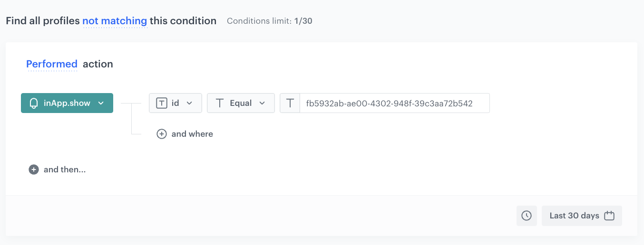Click the calendar icon in the date range

pyautogui.click(x=609, y=216)
